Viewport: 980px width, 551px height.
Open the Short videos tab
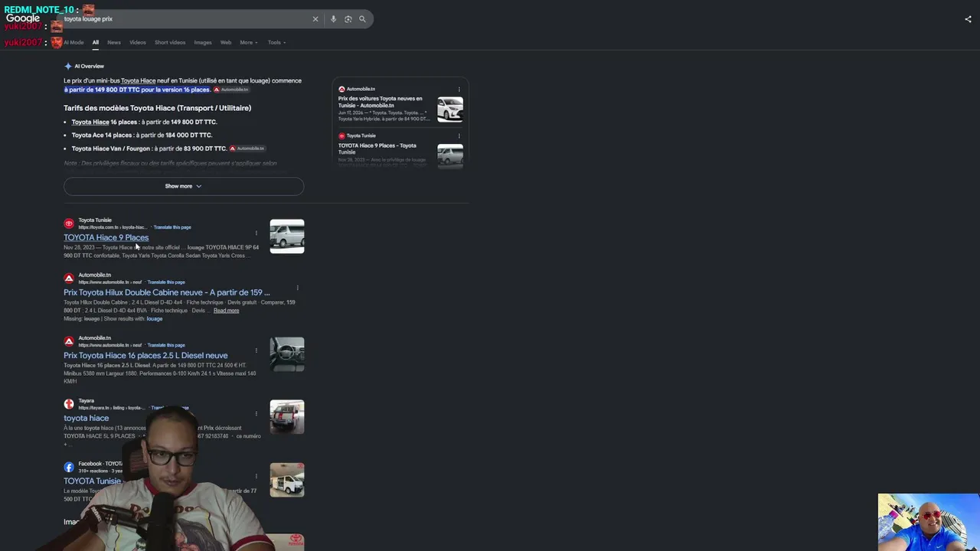click(170, 42)
